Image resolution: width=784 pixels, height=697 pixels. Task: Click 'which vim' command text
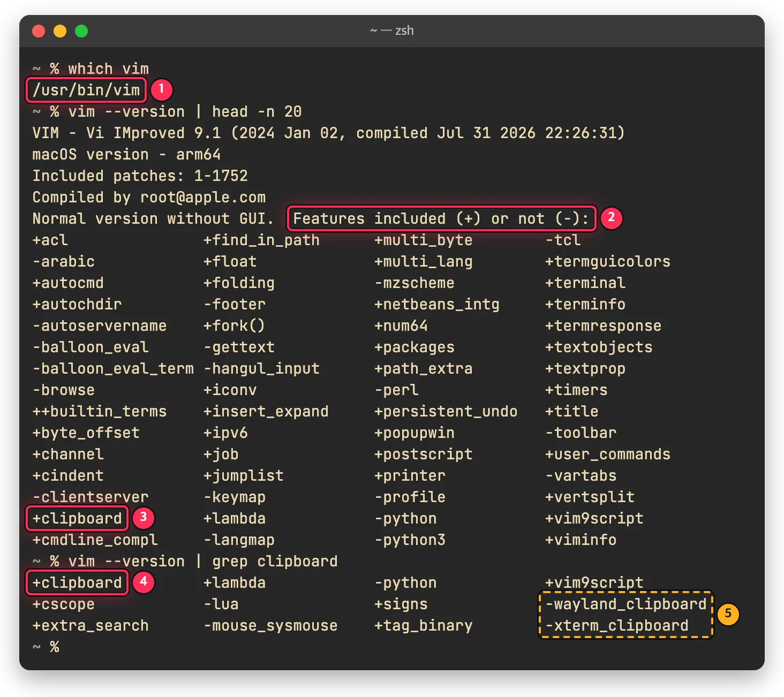[109, 69]
